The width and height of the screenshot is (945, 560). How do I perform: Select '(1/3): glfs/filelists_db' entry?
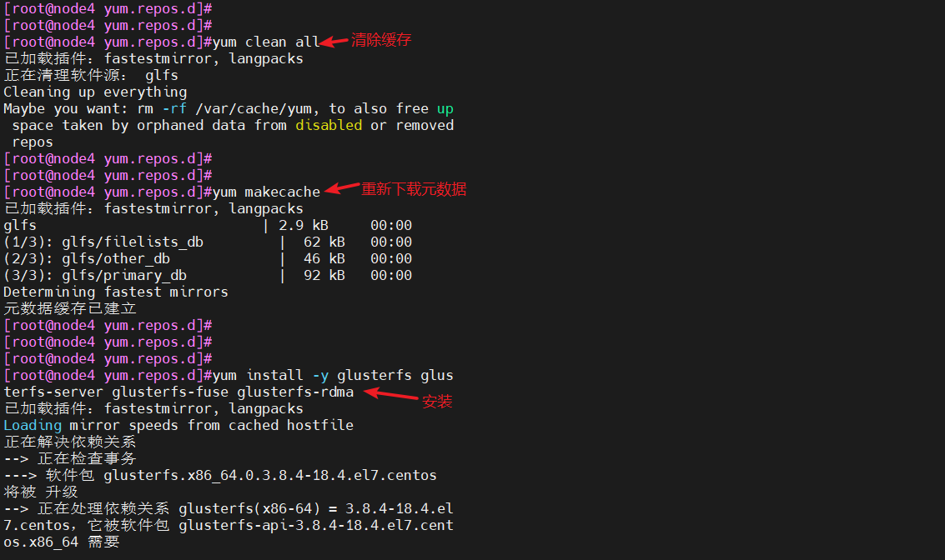[103, 242]
